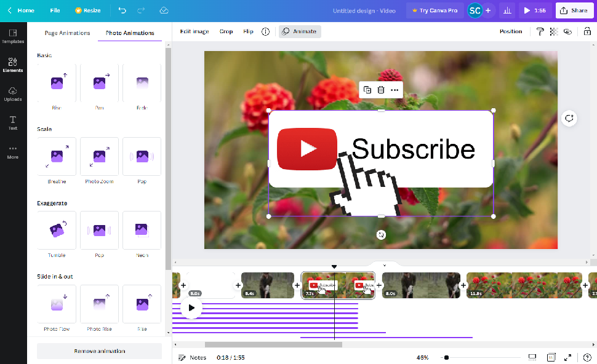Play the video preview 1:55
This screenshot has height=364, width=597.
tap(535, 10)
